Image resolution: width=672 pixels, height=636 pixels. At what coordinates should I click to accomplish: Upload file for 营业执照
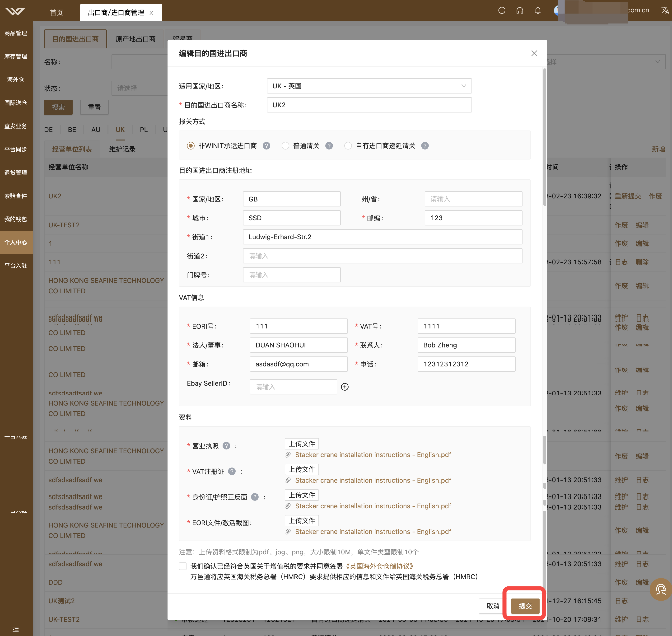point(302,444)
